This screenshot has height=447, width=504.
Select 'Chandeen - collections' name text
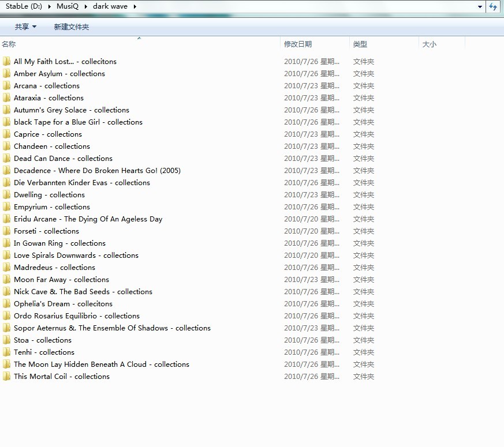pos(52,147)
